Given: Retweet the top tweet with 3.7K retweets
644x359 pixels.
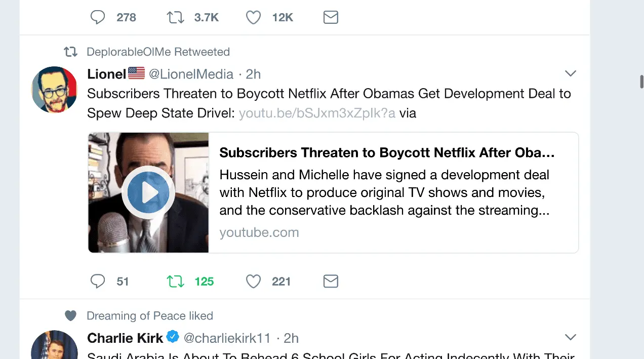Looking at the screenshot, I should click(176, 18).
